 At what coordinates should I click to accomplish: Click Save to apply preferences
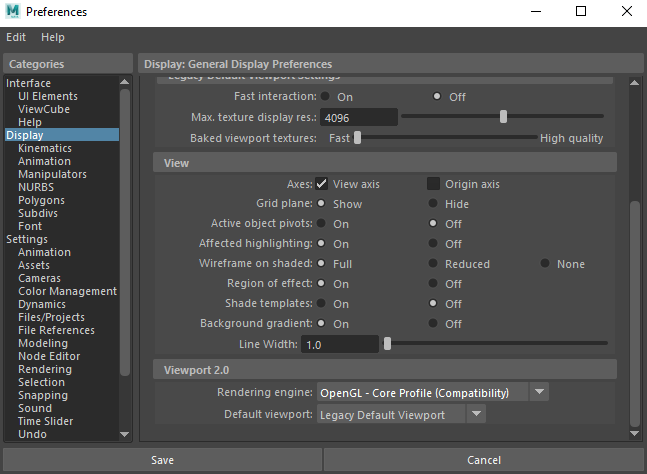[162, 460]
